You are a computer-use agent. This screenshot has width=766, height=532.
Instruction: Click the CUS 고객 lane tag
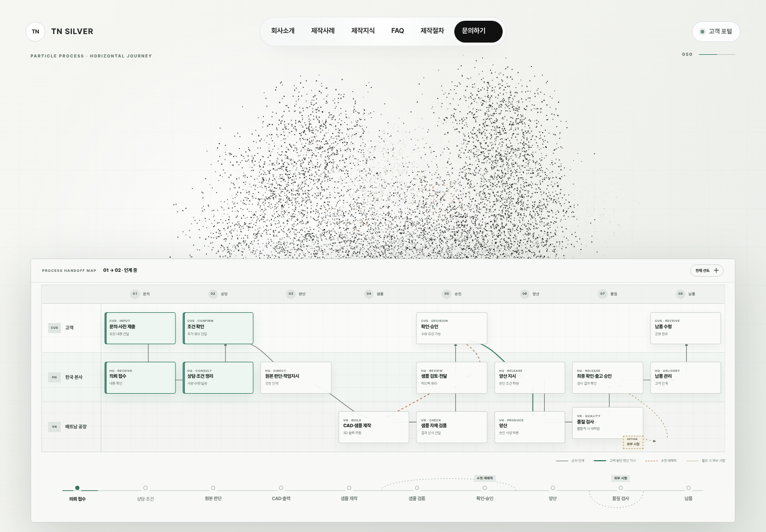tap(54, 328)
